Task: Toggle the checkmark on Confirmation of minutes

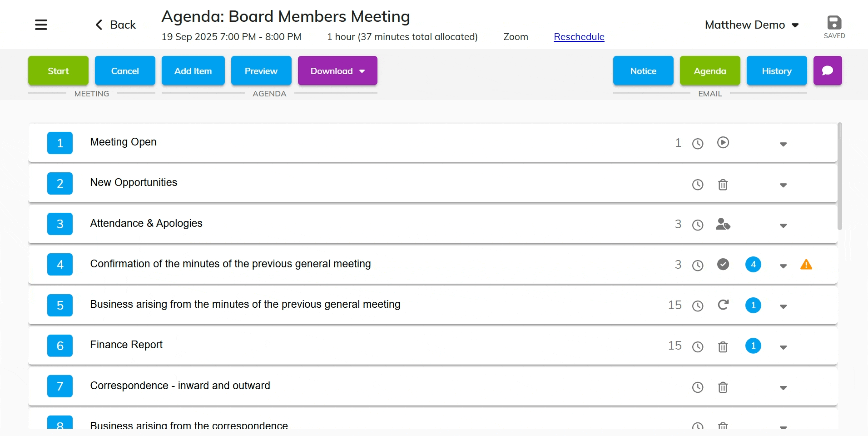Action: 723,265
